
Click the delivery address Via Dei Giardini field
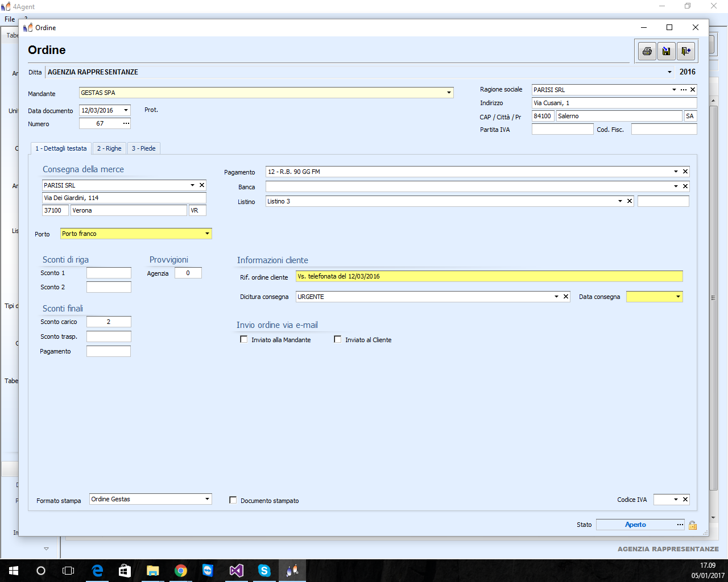[x=124, y=198]
